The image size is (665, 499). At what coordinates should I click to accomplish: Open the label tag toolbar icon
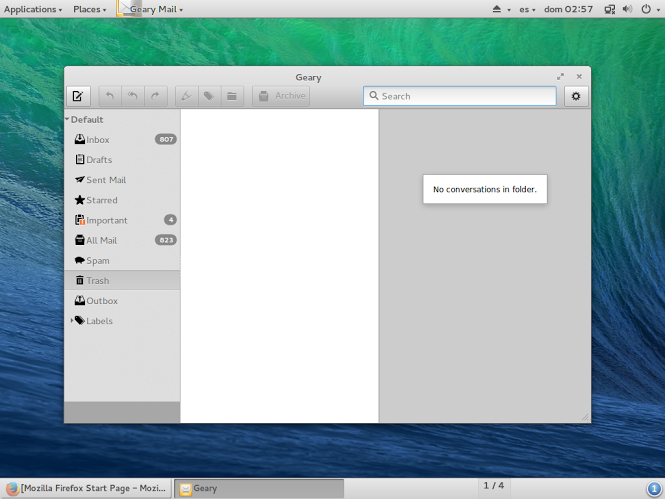tap(209, 96)
